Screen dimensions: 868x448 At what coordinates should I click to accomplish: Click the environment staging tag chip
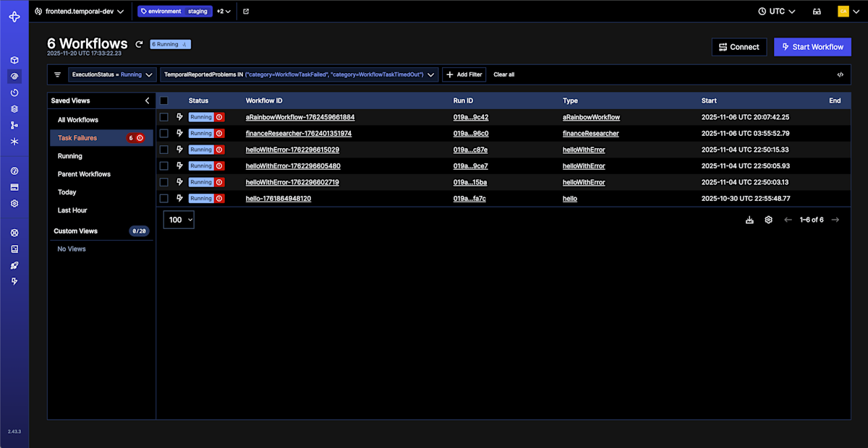tap(174, 12)
